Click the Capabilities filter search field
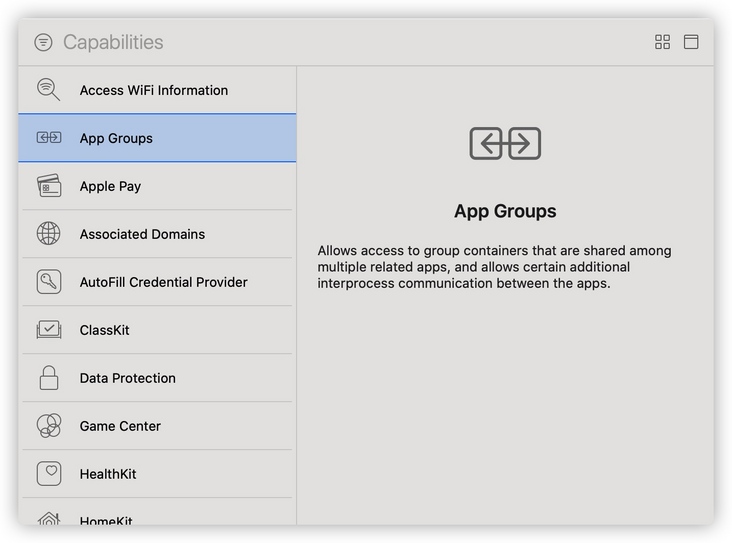The image size is (732, 543). click(113, 42)
